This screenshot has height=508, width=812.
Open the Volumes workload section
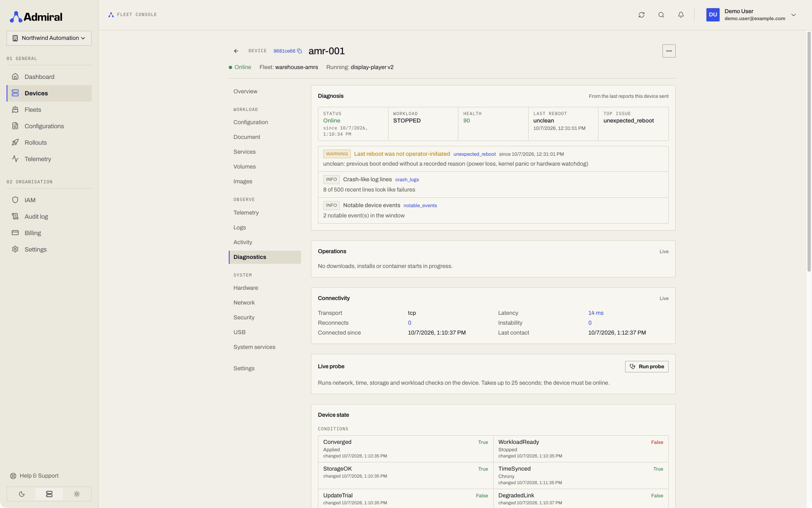pyautogui.click(x=265, y=166)
